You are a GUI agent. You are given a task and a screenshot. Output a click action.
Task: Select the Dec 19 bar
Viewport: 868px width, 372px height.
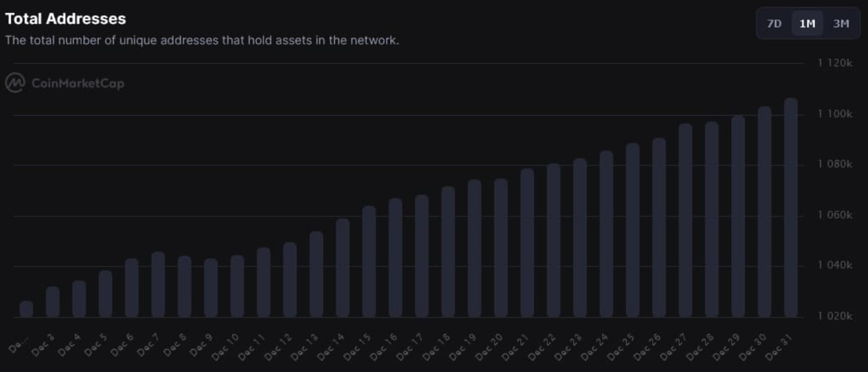click(474, 248)
